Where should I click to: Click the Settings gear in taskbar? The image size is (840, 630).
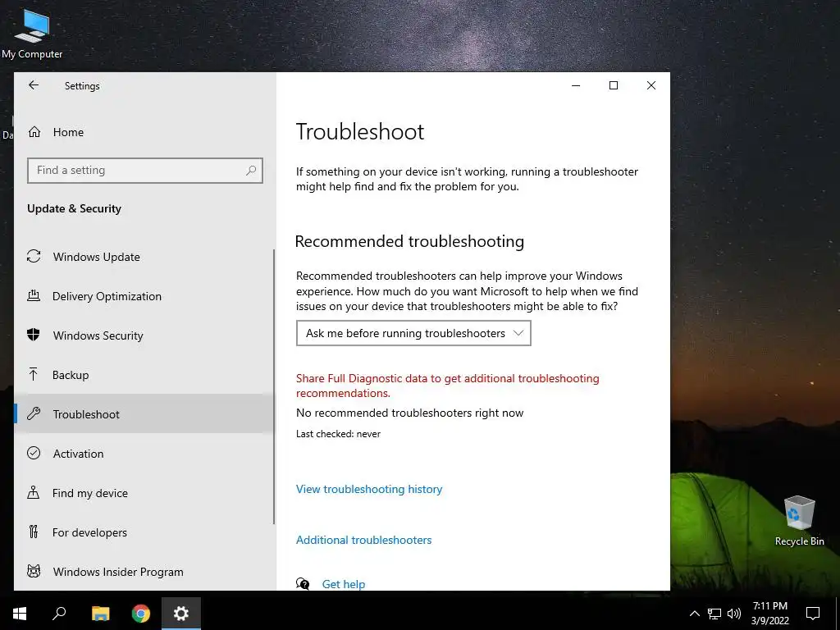pyautogui.click(x=181, y=614)
